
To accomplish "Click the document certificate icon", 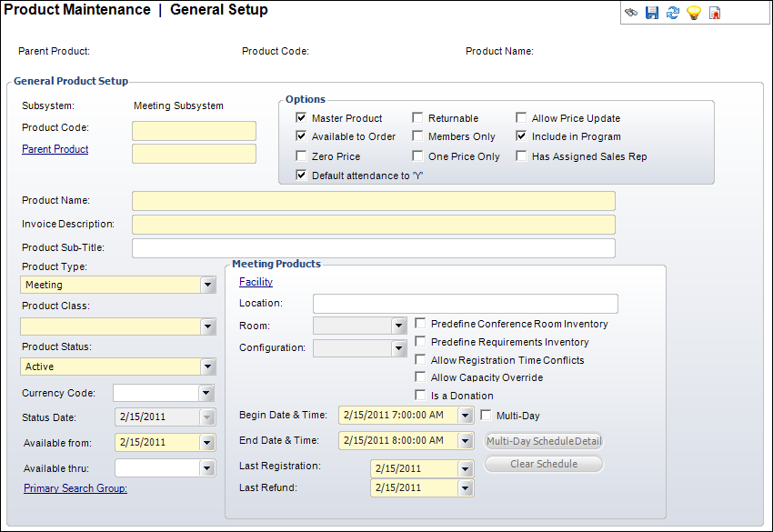I will pyautogui.click(x=715, y=13).
